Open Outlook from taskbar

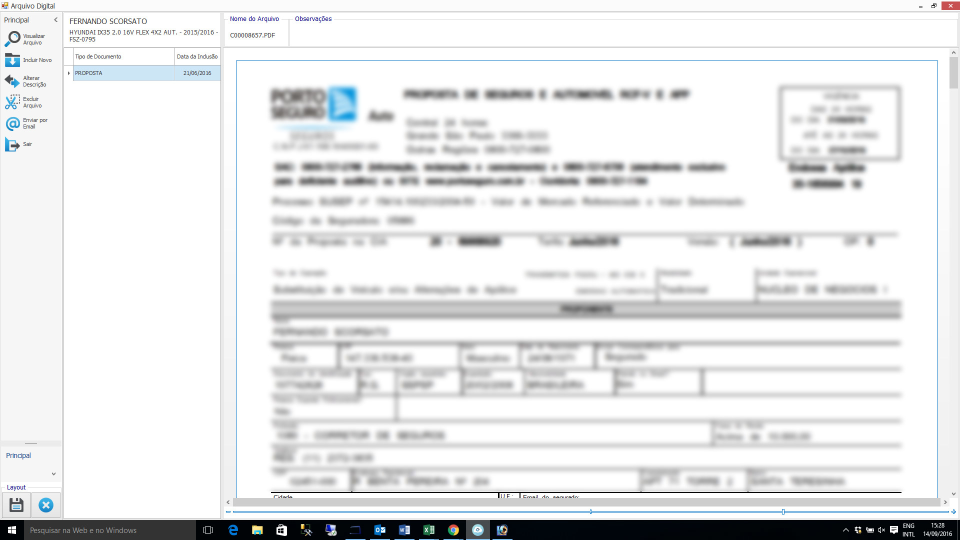click(x=380, y=530)
